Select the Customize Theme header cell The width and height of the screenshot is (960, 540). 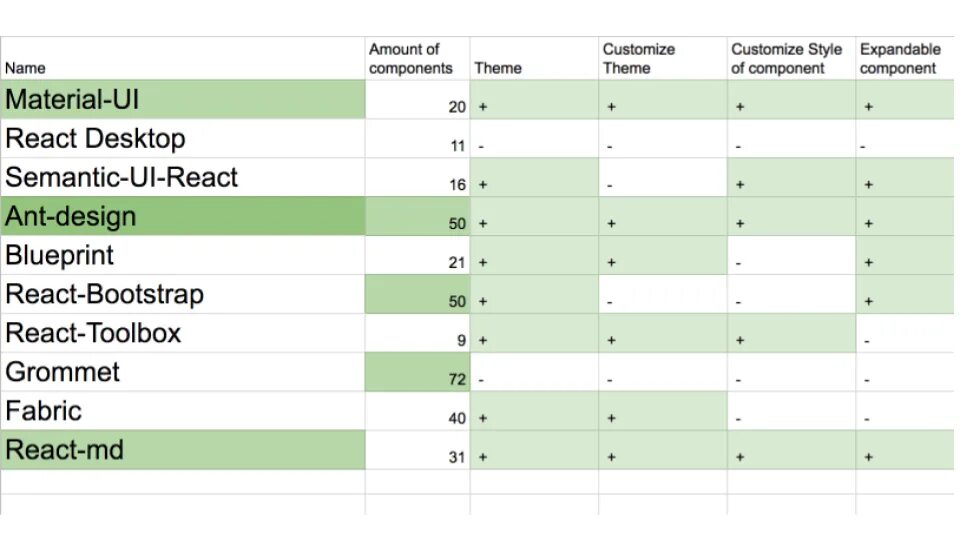coord(662,59)
